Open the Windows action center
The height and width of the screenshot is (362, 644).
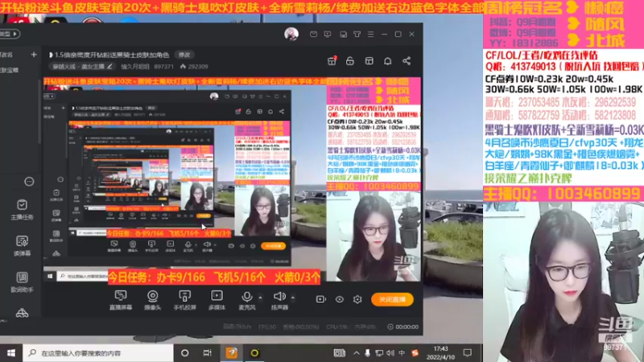pos(468,353)
